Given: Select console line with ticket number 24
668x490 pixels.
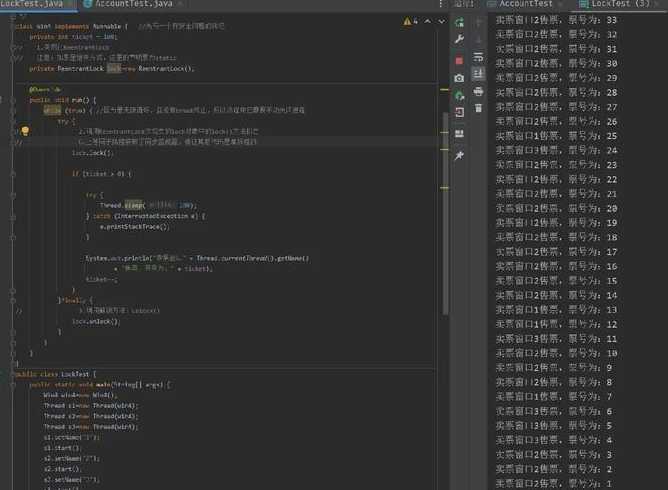Looking at the screenshot, I should [x=556, y=150].
